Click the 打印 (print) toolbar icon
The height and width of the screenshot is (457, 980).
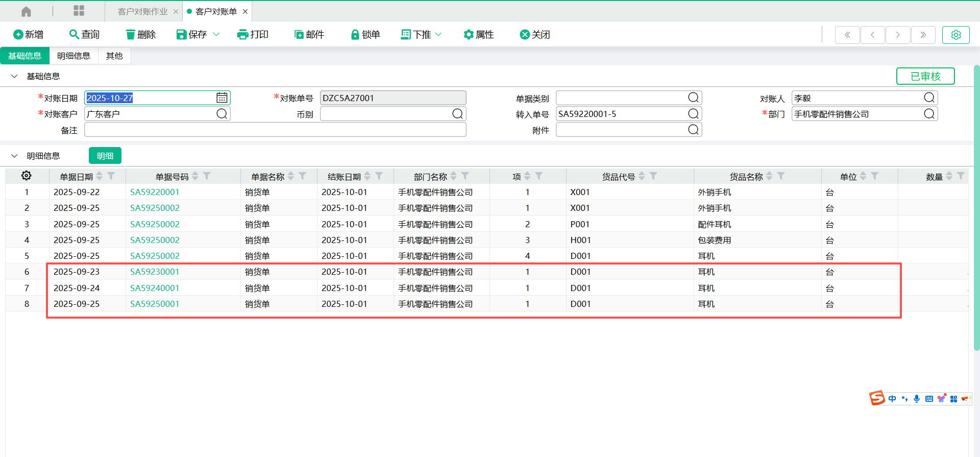242,34
